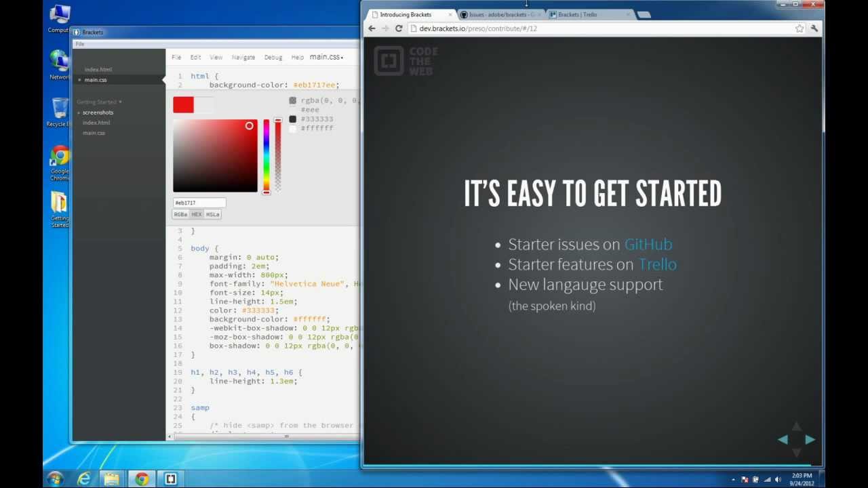Open the Navigate menu in Brackets

[x=243, y=58]
